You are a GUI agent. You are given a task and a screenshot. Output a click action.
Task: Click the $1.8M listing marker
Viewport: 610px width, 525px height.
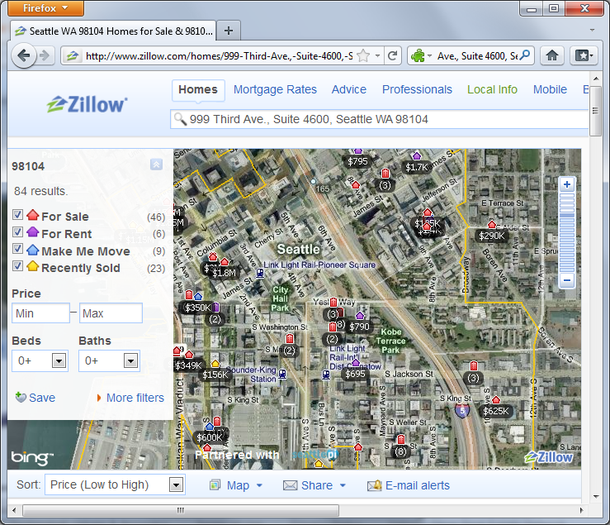pos(224,273)
